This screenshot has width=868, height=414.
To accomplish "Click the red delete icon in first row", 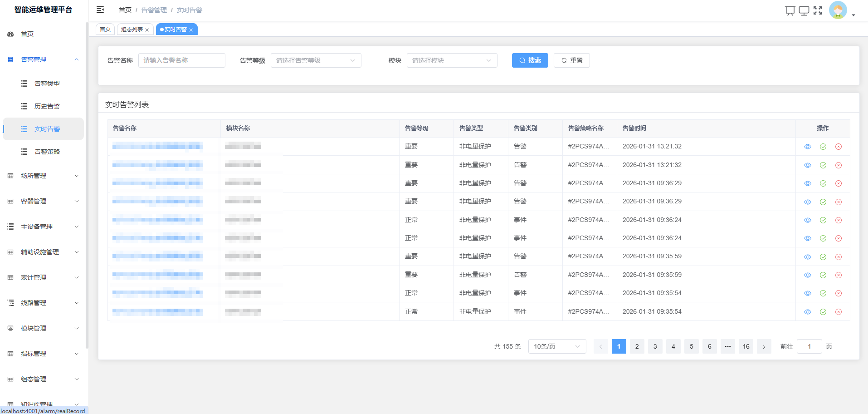I will [839, 147].
